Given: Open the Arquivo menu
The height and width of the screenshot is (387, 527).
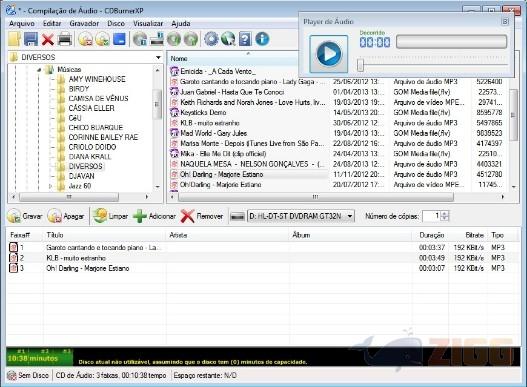Looking at the screenshot, I should click(22, 24).
